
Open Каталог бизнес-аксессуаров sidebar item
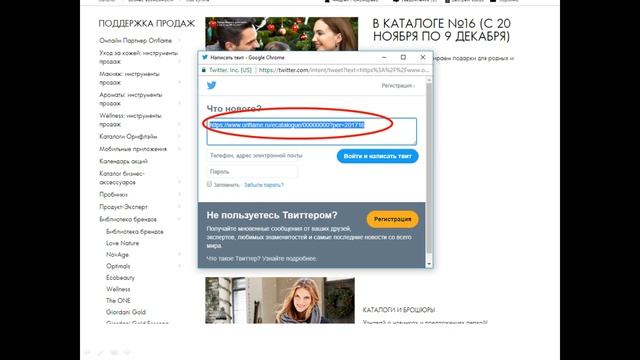click(122, 178)
